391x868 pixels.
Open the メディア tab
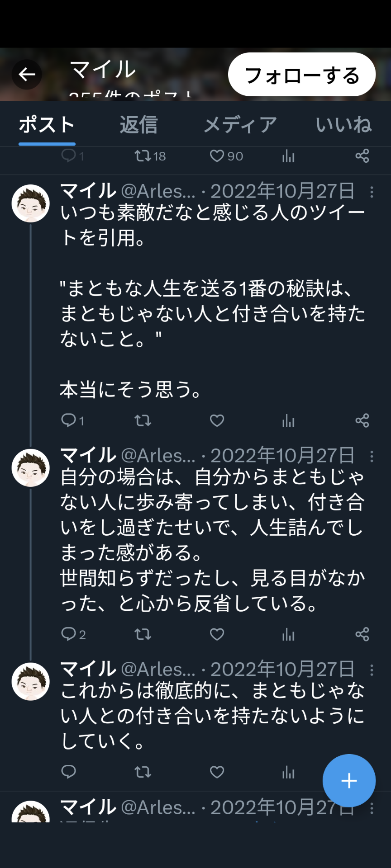coord(240,125)
